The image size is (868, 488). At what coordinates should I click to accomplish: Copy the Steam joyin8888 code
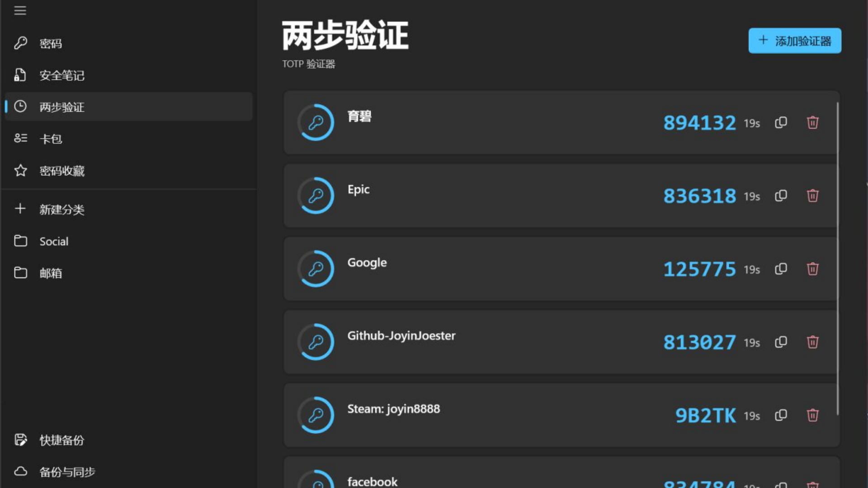(781, 415)
